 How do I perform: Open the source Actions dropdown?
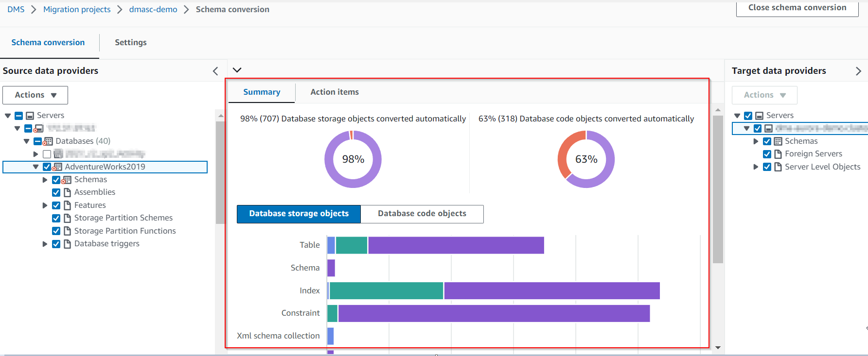pyautogui.click(x=35, y=95)
